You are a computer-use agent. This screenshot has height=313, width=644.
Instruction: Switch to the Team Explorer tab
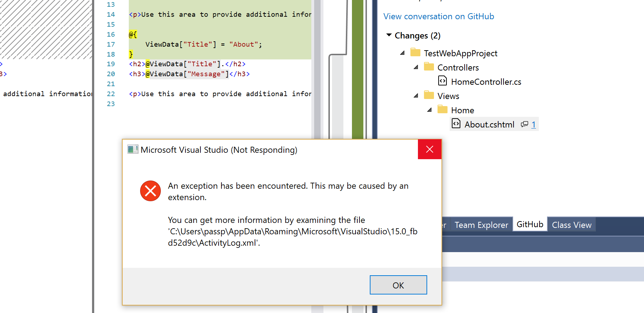[x=481, y=225]
